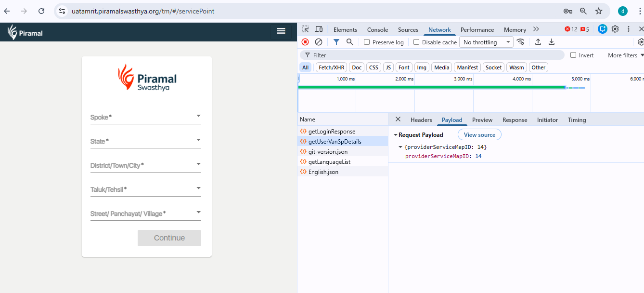Select the getLoginResponse request
Image resolution: width=644 pixels, height=293 pixels.
pos(332,132)
